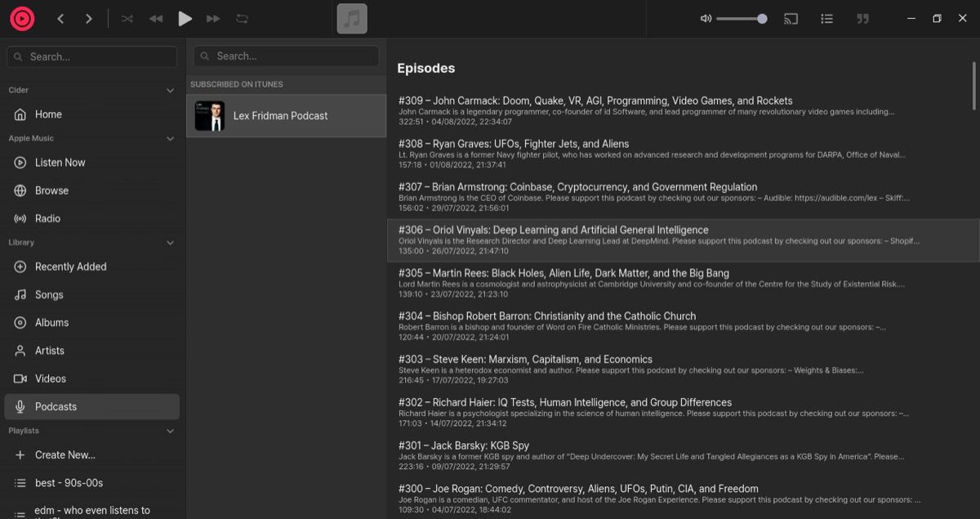Open episode #302 Richard Haier
980x519 pixels.
(x=681, y=413)
